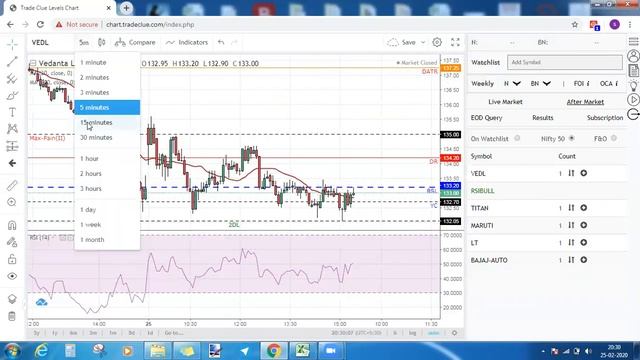Click the plus icon in MARUTI row
This screenshot has width=640, height=360.
[x=584, y=225]
